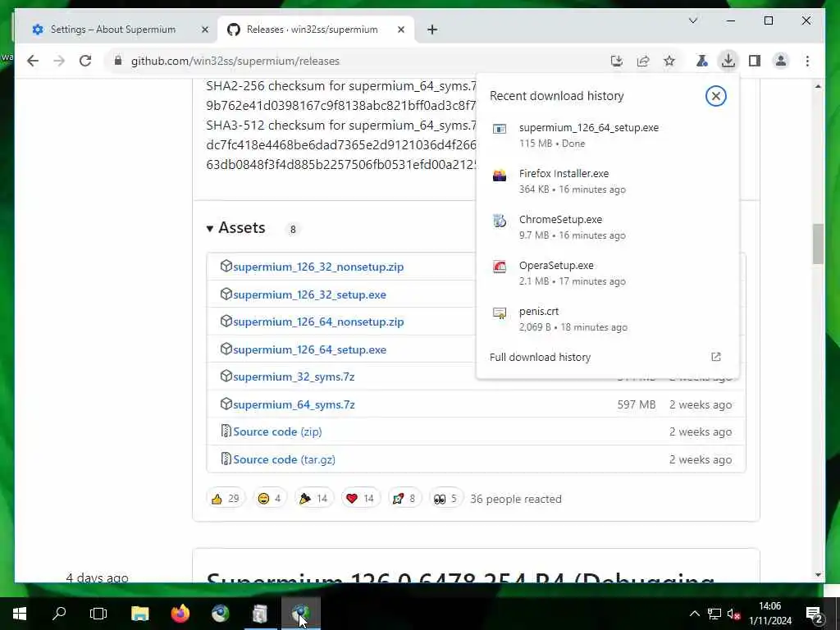Open the experiments flask icon
The width and height of the screenshot is (840, 630).
[x=702, y=61]
